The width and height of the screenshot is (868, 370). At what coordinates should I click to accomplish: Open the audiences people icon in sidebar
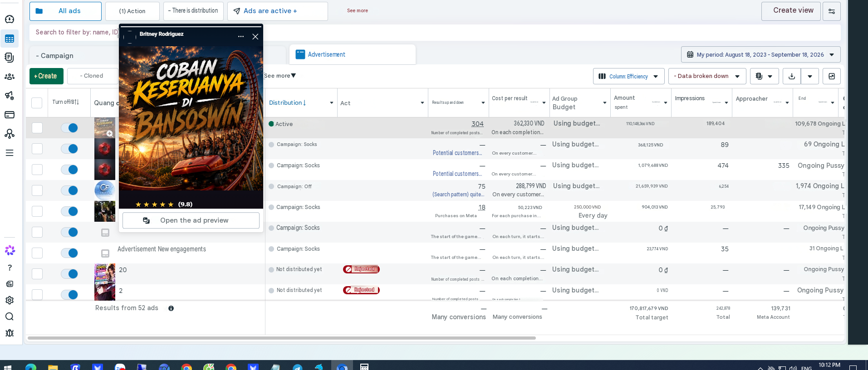click(10, 77)
